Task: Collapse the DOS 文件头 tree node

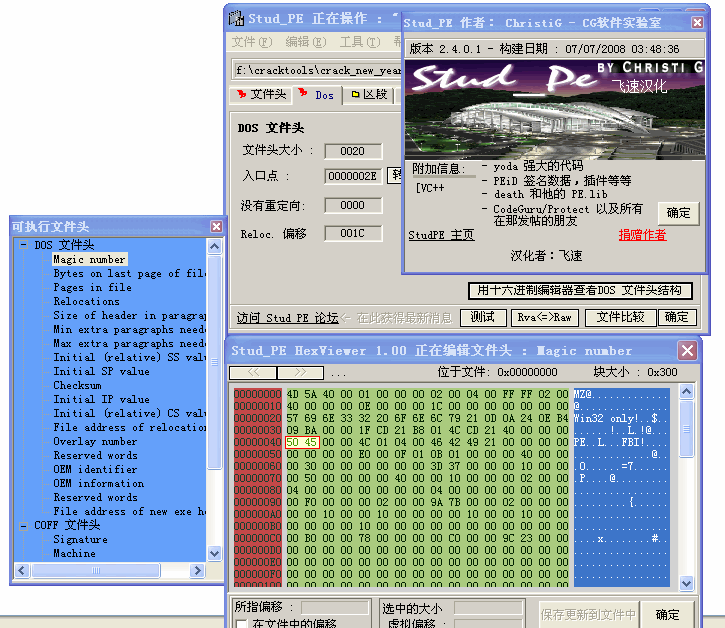Action: pyautogui.click(x=23, y=245)
